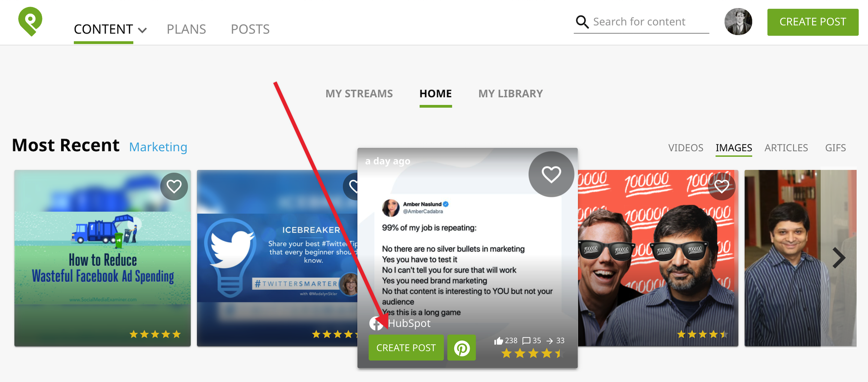
Task: Click the share arrow showing 33 shares
Action: [x=550, y=341]
